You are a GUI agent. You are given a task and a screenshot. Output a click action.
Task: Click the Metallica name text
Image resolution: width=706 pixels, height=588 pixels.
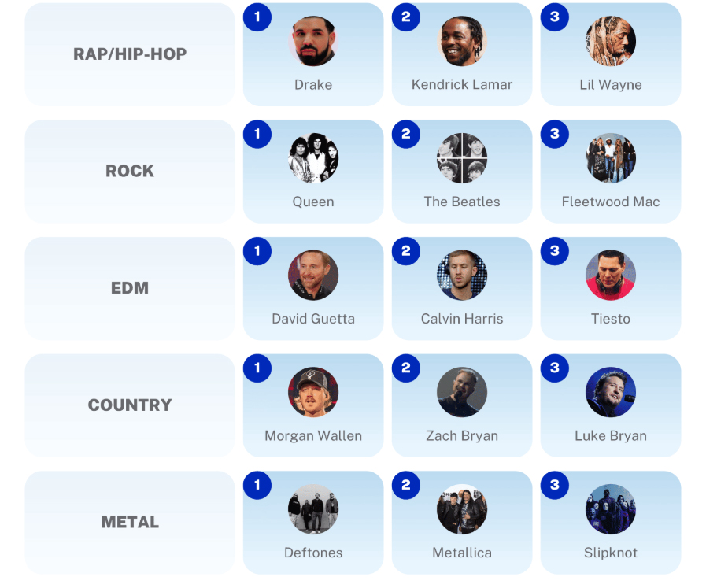462,553
